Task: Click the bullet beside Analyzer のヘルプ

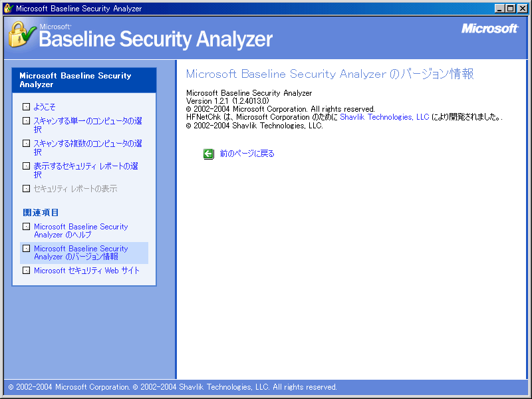Action: pos(26,226)
